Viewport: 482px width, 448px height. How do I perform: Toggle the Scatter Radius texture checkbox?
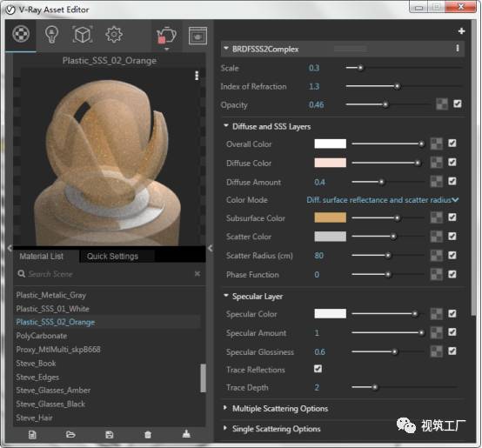(x=452, y=256)
